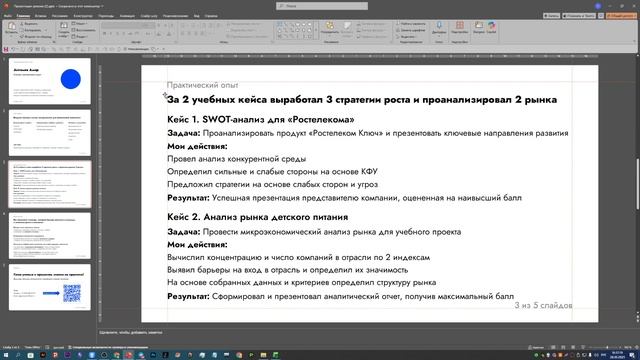Click the slide heading 'За 2 учебных кейса выработал…'
This screenshot has width=640, height=360.
click(x=362, y=100)
